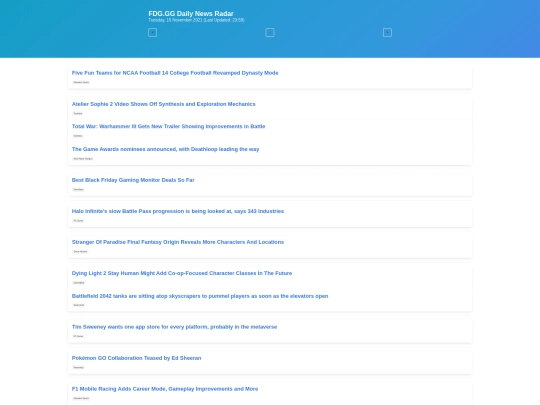Click the source tag under Black Friday Monitor Deals
The height and width of the screenshot is (405, 540).
click(79, 189)
